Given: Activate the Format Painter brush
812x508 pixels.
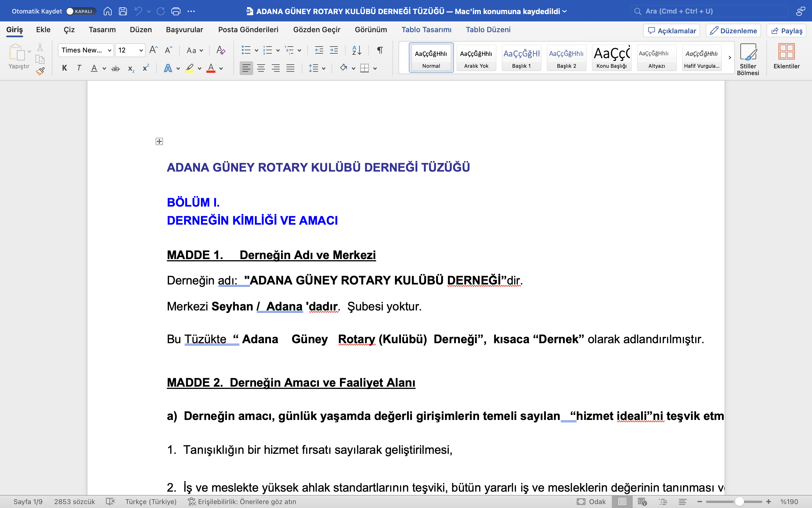Looking at the screenshot, I should click(x=40, y=71).
